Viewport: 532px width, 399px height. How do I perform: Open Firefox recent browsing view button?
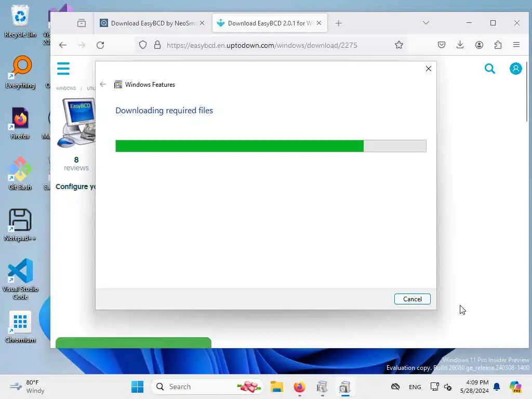[82, 23]
